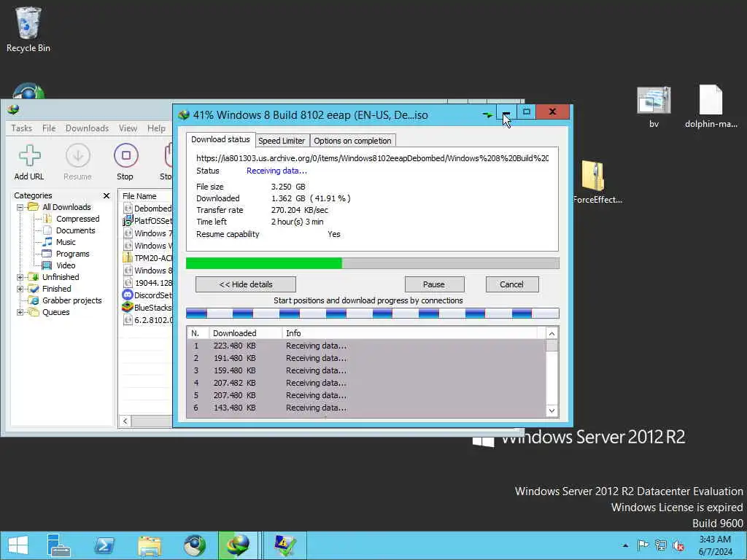This screenshot has width=747, height=560.
Task: Click the Internet Download Manager taskbar icon
Action: (237, 545)
